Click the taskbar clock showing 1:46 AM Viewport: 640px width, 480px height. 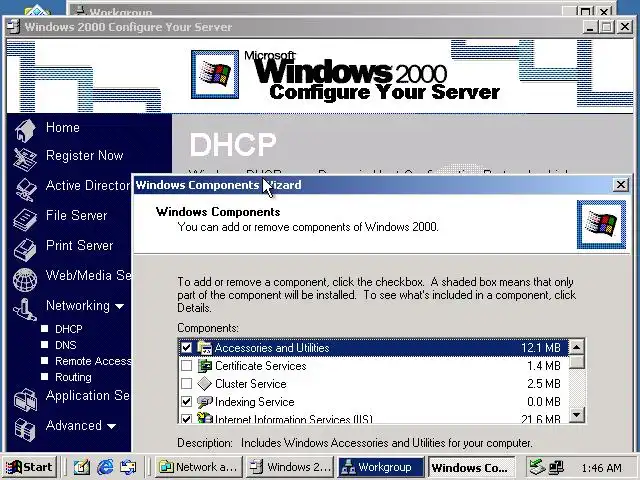click(601, 467)
